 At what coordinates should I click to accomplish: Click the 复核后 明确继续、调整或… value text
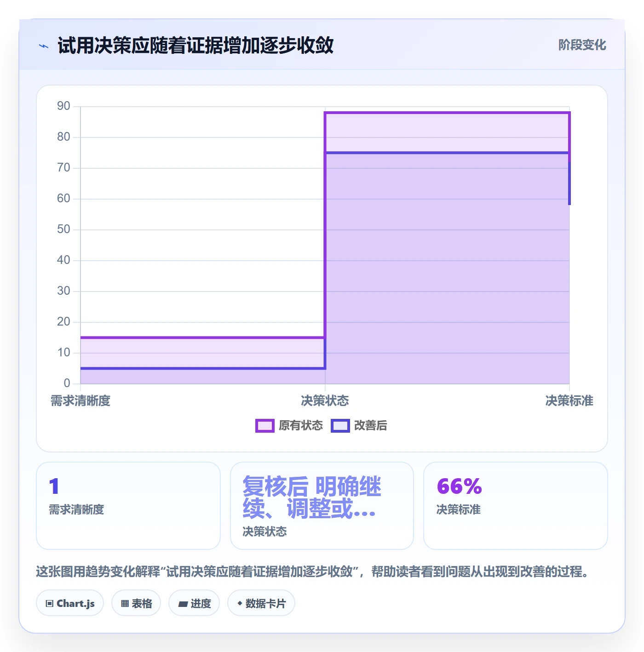[312, 498]
